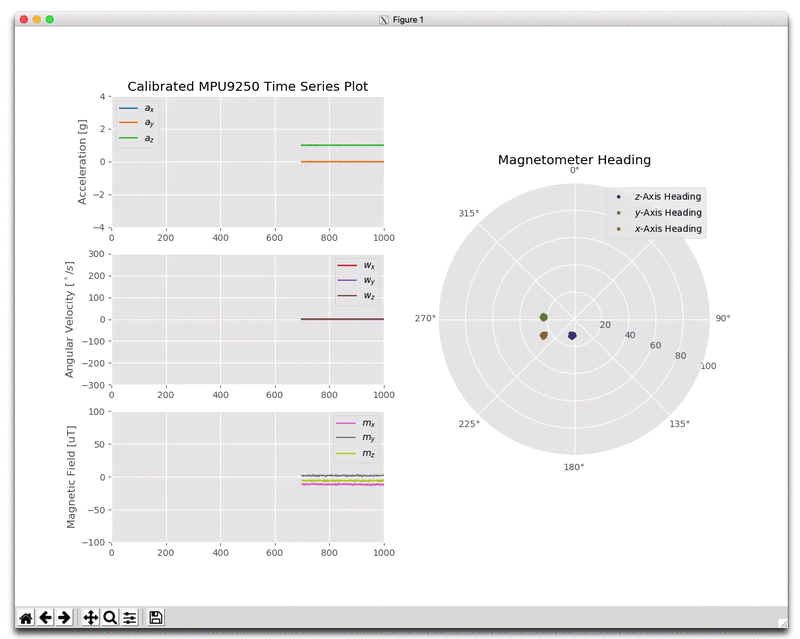Image resolution: width=800 pixels, height=639 pixels.
Task: Click the Magnetometer Heading title text
Action: click(574, 159)
